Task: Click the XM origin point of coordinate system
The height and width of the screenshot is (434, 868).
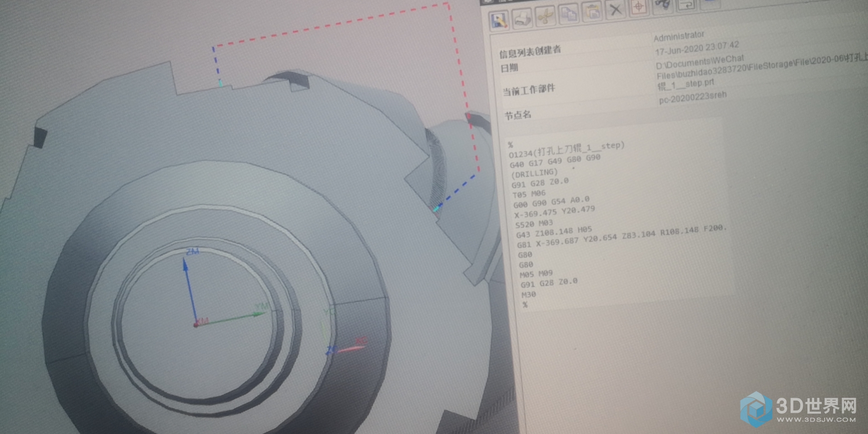Action: point(196,325)
